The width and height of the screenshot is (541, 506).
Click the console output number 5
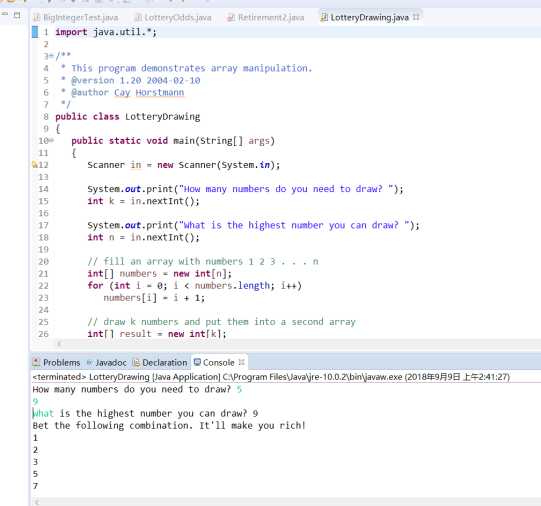click(x=35, y=474)
